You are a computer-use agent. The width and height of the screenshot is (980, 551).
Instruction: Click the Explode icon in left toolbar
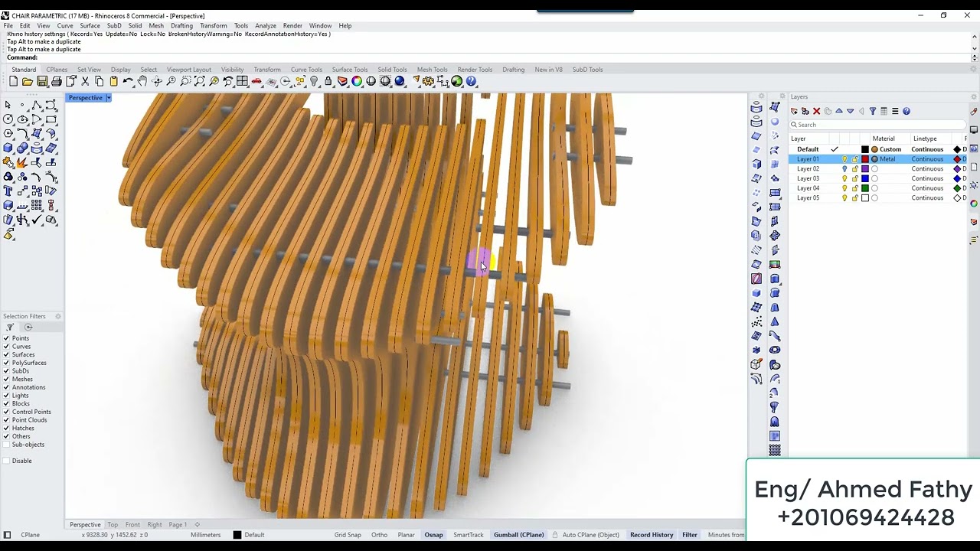(x=21, y=162)
